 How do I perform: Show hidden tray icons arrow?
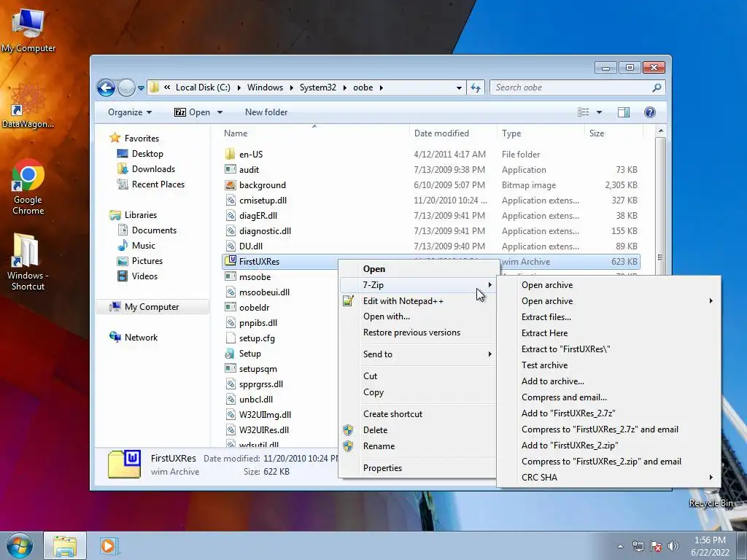(620, 546)
